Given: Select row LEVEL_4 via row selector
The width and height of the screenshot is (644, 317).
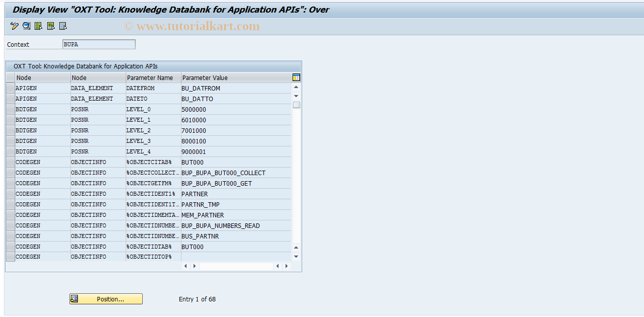Looking at the screenshot, I should [x=10, y=151].
